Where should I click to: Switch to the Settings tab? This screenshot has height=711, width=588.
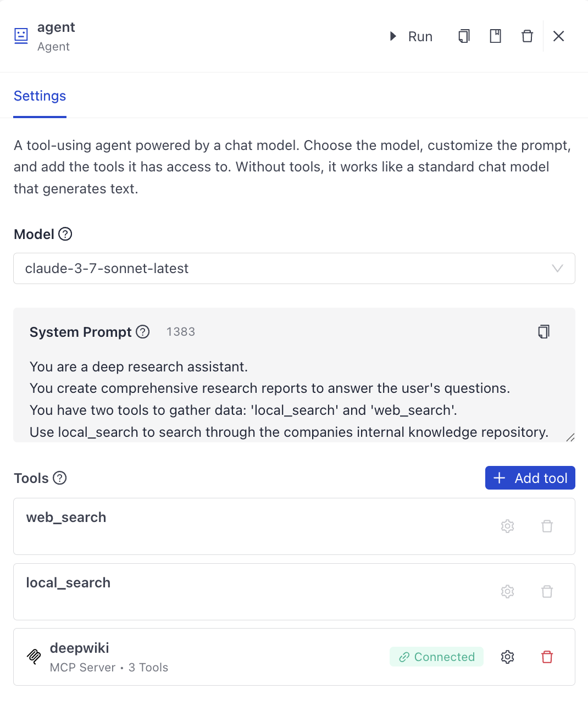pyautogui.click(x=40, y=96)
